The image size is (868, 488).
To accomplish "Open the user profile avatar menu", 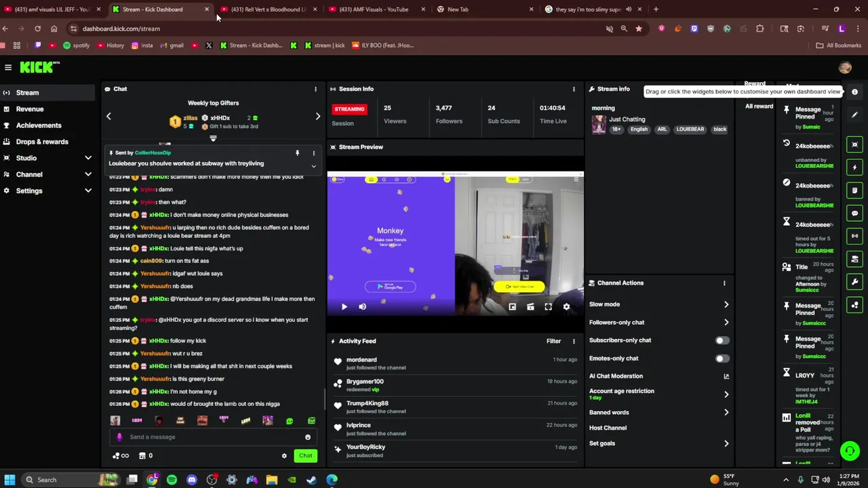I will (845, 67).
